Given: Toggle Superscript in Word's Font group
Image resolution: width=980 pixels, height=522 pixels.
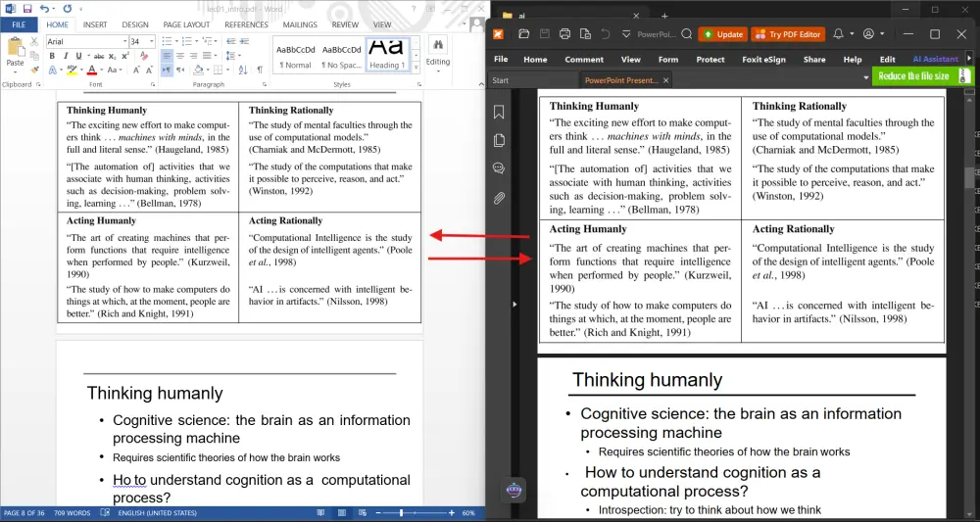Looking at the screenshot, I should click(x=125, y=56).
